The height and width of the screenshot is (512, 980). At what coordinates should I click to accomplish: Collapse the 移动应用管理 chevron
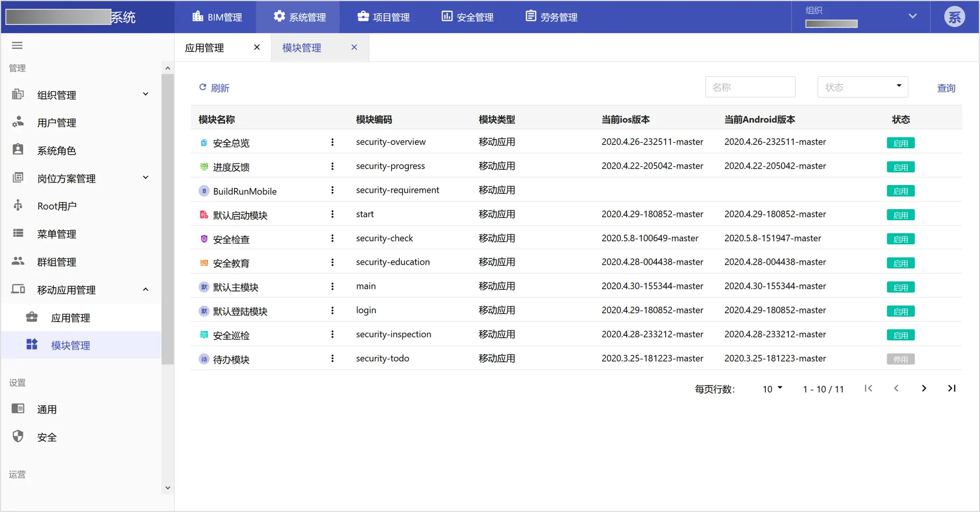point(145,289)
